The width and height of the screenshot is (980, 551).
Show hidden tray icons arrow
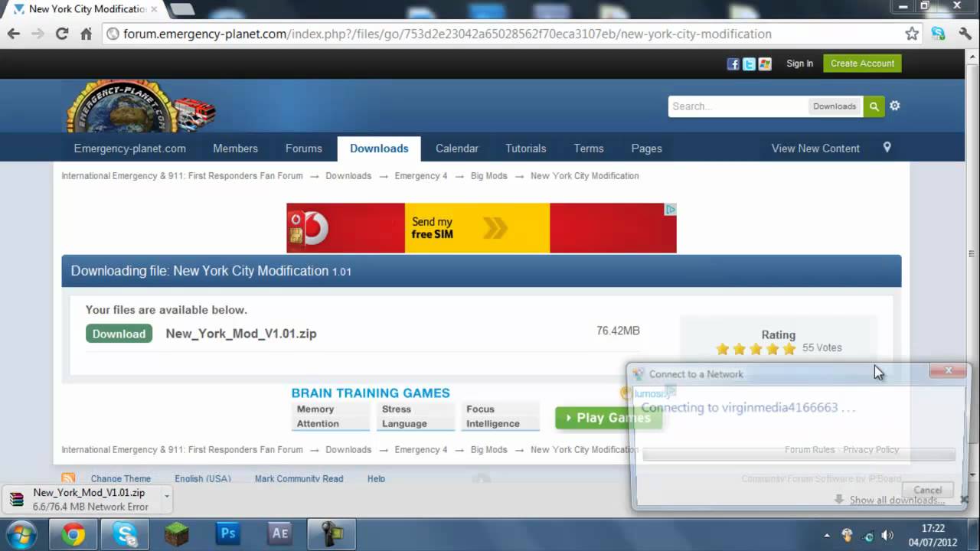[x=827, y=535]
